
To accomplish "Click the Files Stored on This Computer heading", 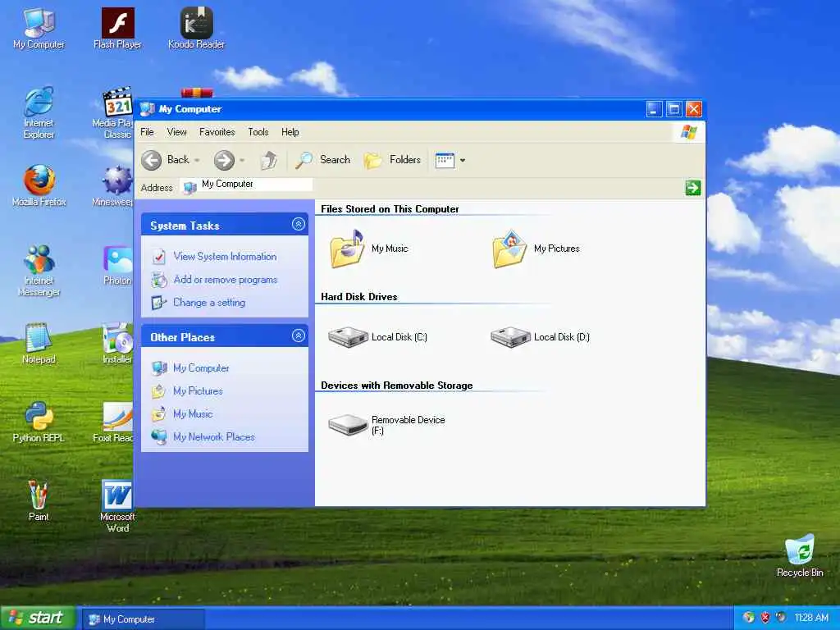I will click(x=390, y=209).
